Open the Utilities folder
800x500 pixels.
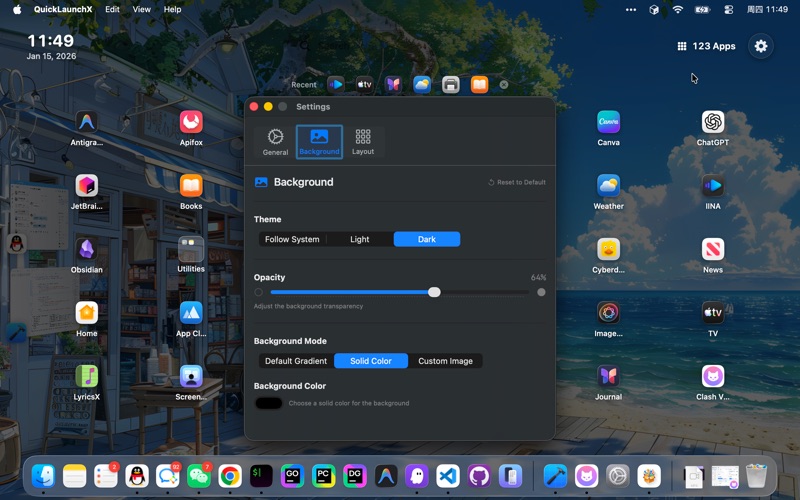click(x=191, y=249)
